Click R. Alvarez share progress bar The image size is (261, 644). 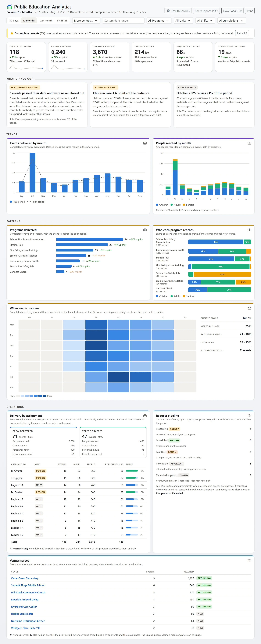point(132,471)
